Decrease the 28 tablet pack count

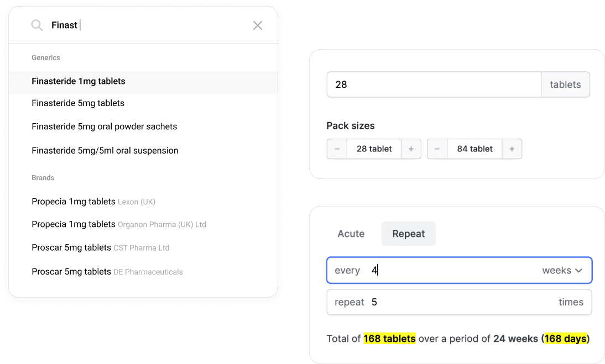tap(337, 149)
